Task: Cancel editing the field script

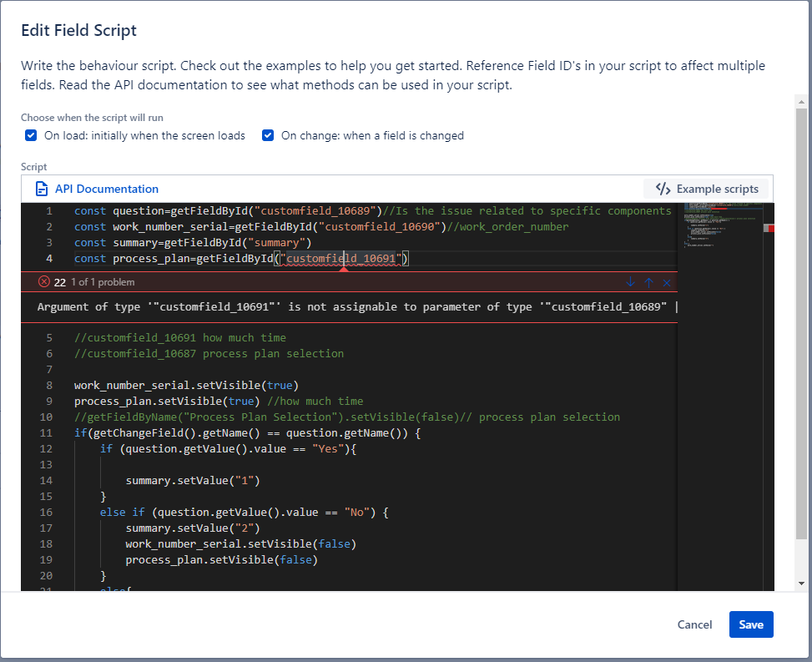Action: click(x=694, y=624)
